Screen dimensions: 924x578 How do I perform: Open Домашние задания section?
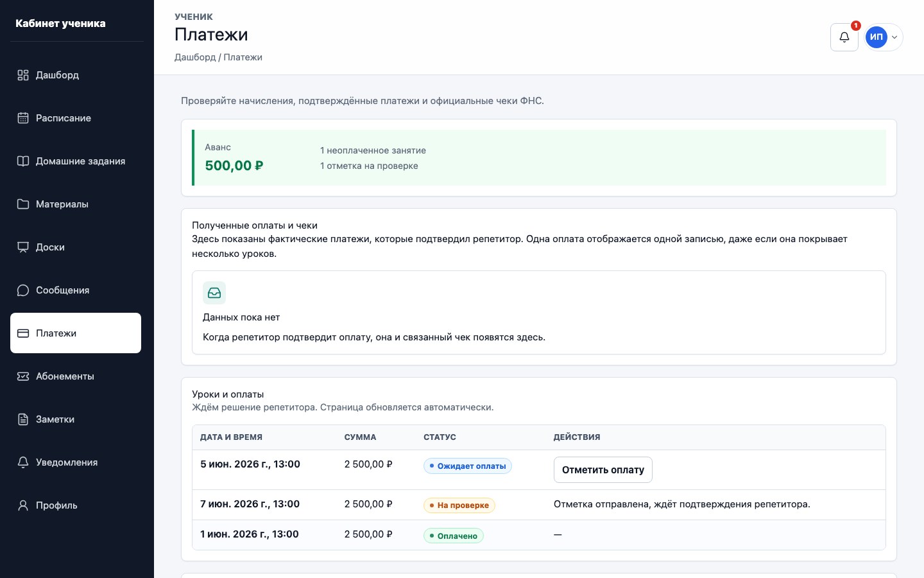(76, 161)
